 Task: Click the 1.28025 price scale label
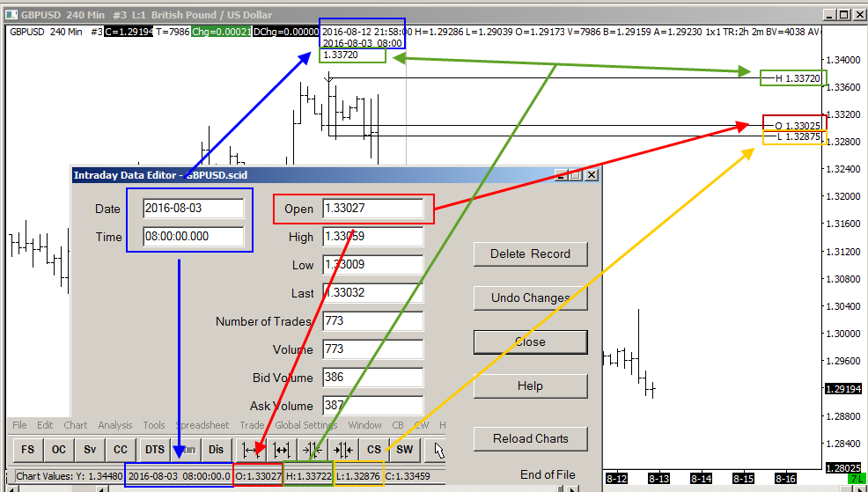pyautogui.click(x=845, y=468)
